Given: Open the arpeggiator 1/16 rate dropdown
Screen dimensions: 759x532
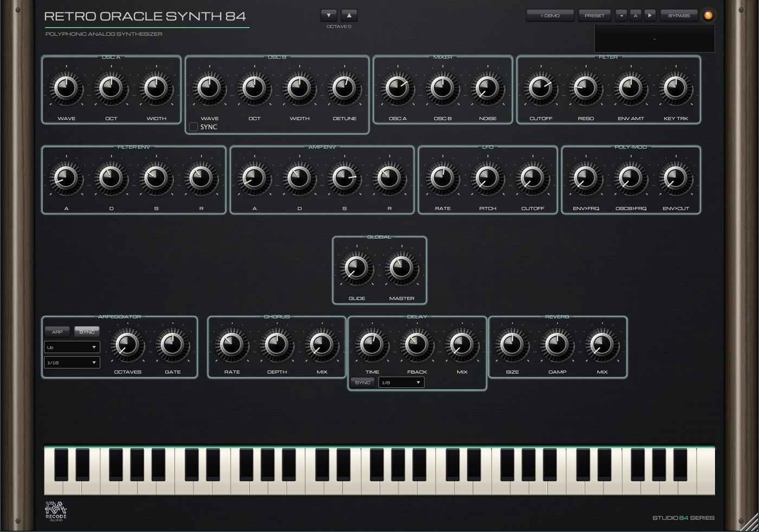Looking at the screenshot, I should [x=72, y=362].
